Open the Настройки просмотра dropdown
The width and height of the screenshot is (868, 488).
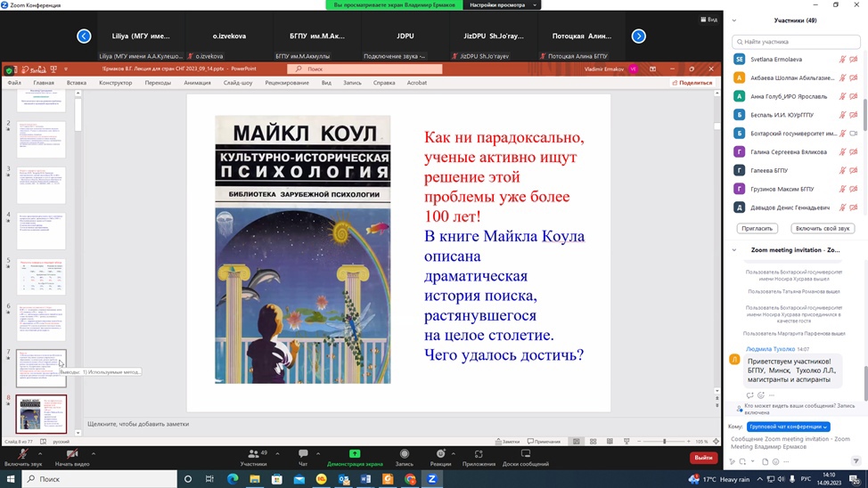(504, 5)
